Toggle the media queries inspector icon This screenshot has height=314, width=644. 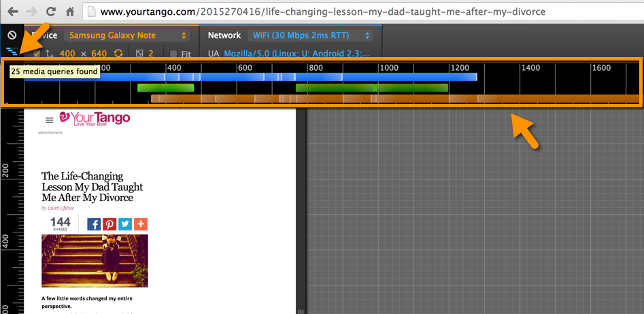12,52
